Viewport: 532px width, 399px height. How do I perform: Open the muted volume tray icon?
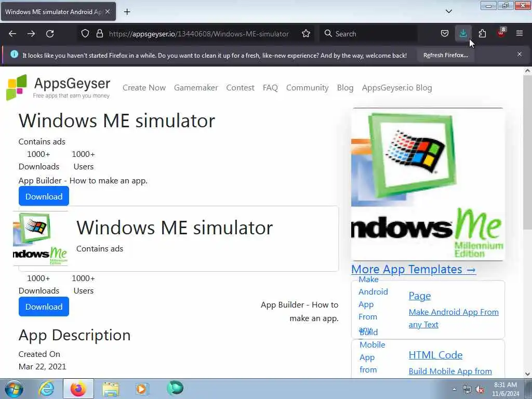[480, 390]
